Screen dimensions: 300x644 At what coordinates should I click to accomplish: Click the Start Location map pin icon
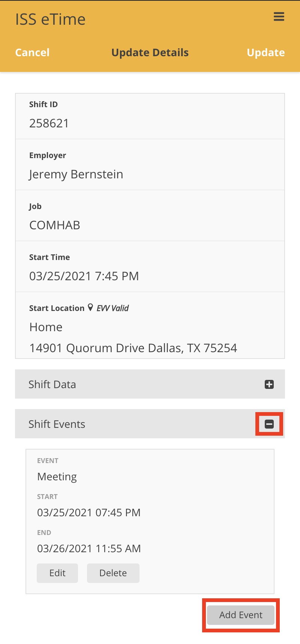90,308
